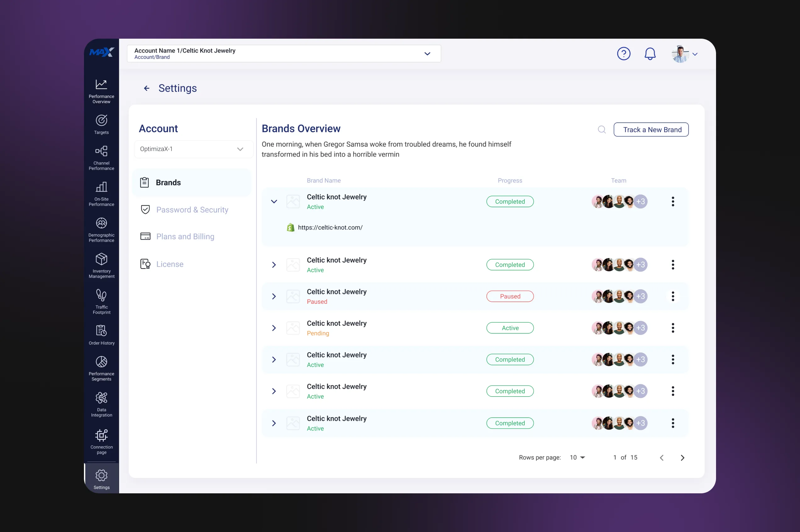Screen dimensions: 800x532
Task: Open Data Integration page
Action: point(101,404)
